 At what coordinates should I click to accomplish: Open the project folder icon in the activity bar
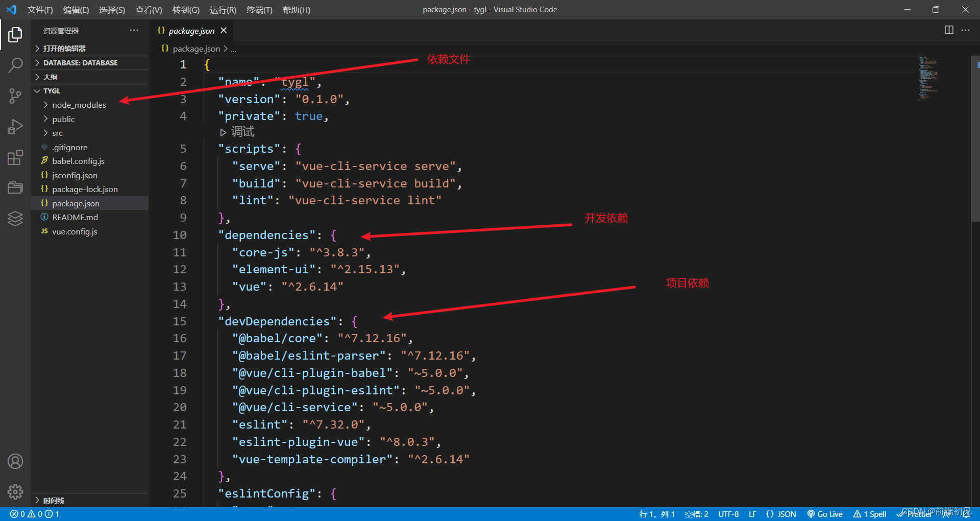(x=15, y=188)
